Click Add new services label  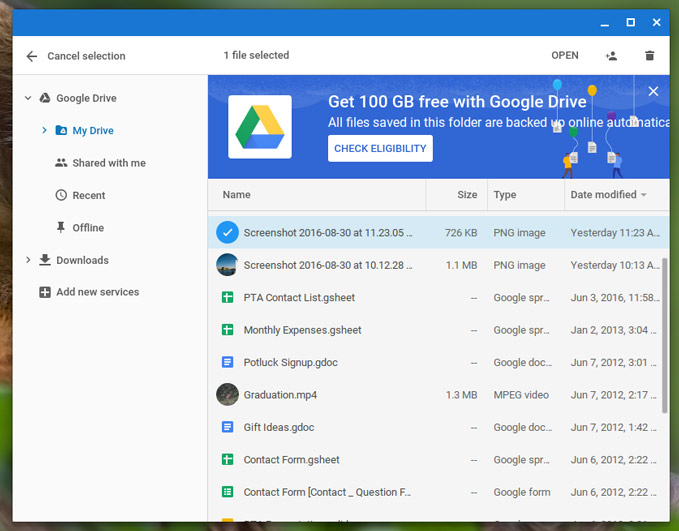[x=97, y=292]
